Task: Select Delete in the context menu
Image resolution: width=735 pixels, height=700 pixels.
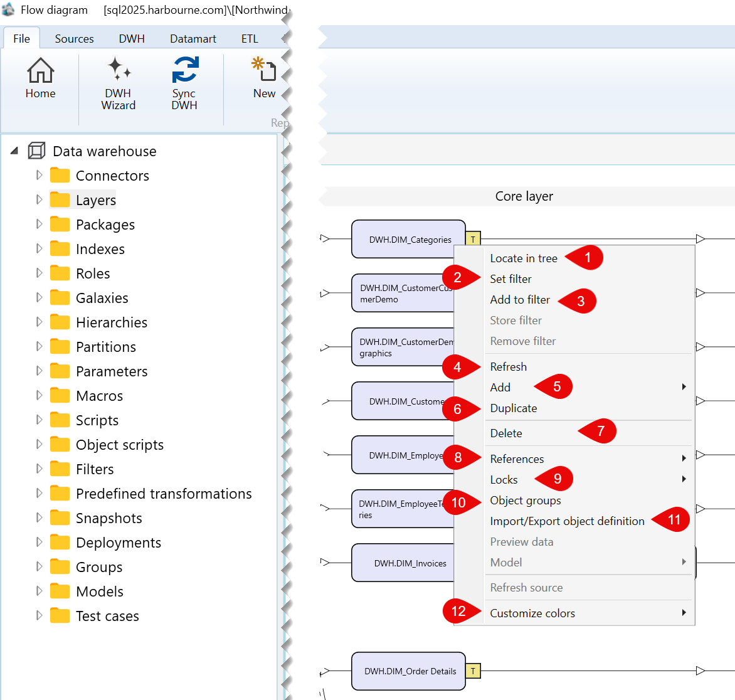Action: (505, 433)
